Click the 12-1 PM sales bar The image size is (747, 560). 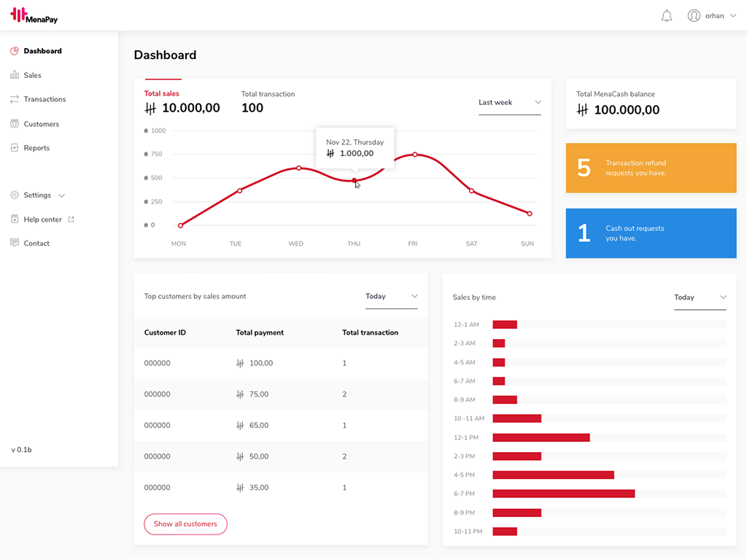[541, 437]
